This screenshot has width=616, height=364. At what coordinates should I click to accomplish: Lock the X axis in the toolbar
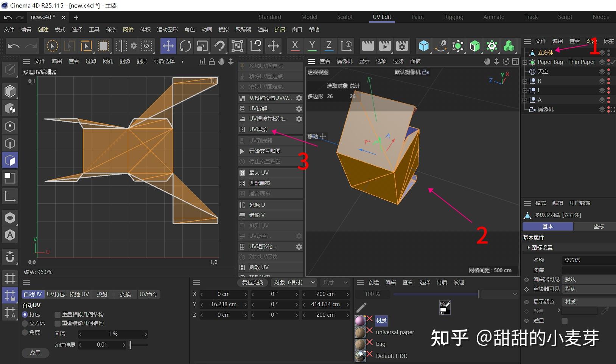(x=295, y=46)
